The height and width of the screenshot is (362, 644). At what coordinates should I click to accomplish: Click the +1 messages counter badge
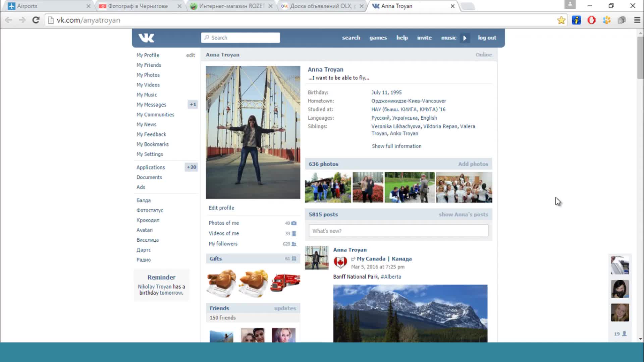click(193, 105)
